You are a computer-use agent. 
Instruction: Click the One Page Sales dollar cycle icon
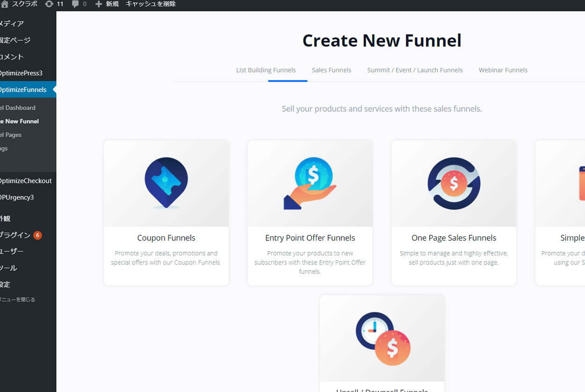[x=454, y=183]
